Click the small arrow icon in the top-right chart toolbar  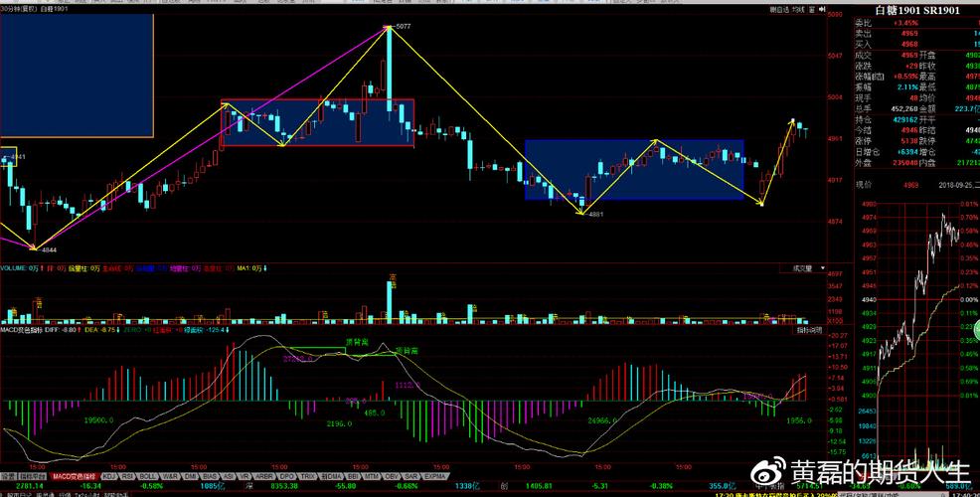(x=821, y=10)
